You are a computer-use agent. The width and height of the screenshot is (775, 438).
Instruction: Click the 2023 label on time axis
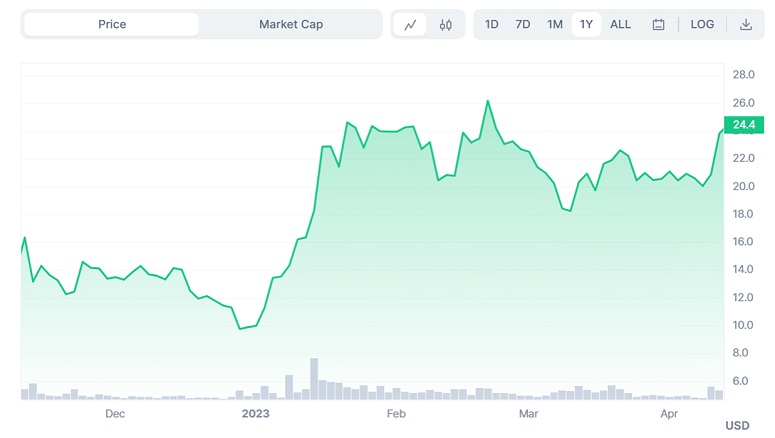pos(256,414)
